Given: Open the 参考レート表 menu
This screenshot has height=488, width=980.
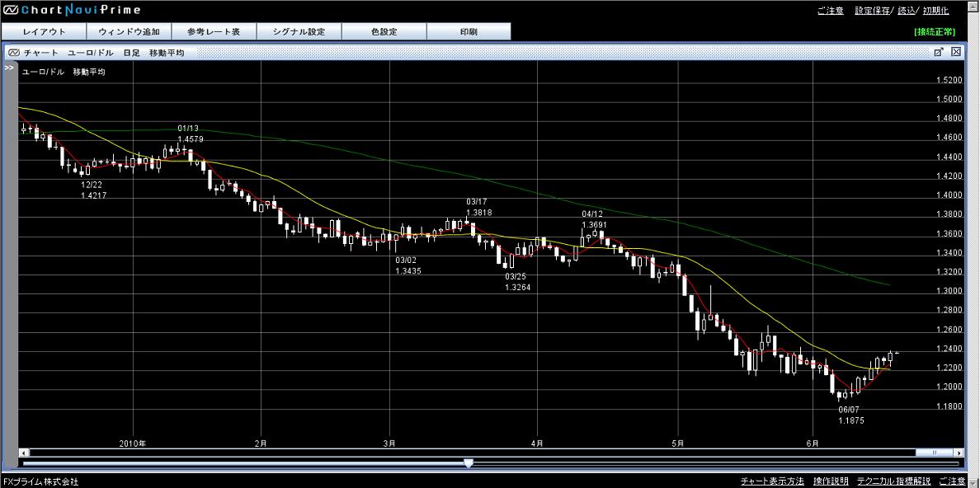Looking at the screenshot, I should click(214, 31).
